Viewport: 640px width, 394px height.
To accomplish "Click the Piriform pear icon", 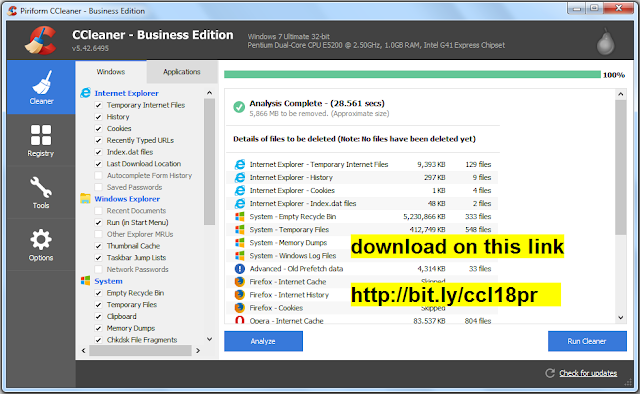I will tap(605, 42).
